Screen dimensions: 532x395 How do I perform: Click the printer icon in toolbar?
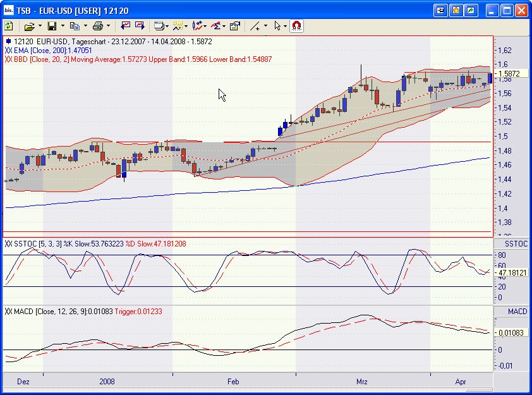click(97, 26)
